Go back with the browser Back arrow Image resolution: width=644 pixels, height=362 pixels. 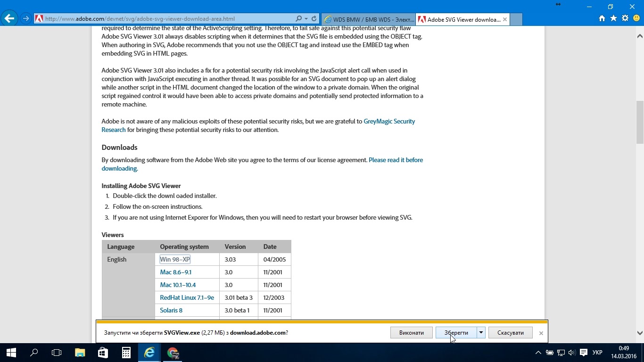9,19
